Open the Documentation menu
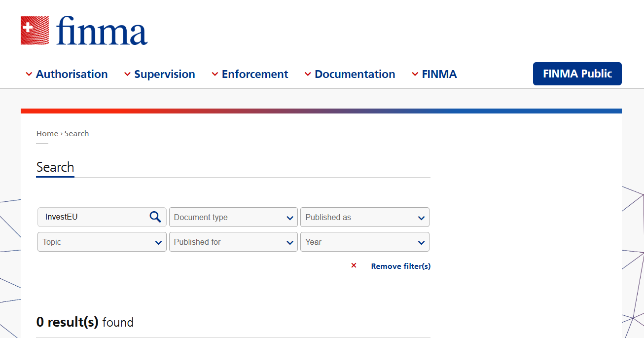 pos(355,75)
